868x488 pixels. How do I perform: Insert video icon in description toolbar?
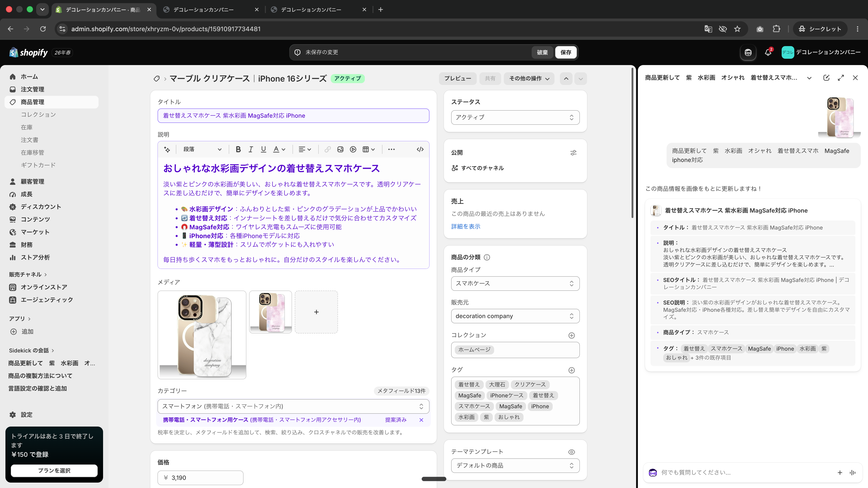tap(353, 149)
